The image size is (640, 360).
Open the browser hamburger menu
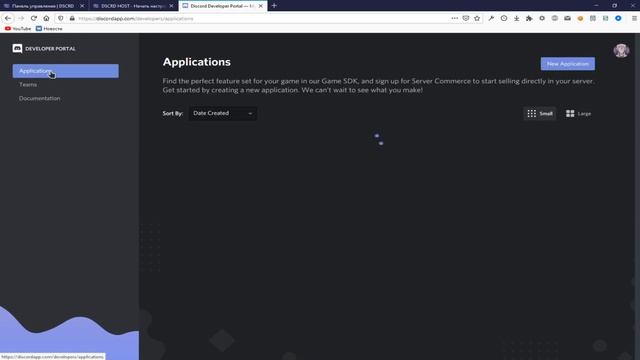[634, 18]
